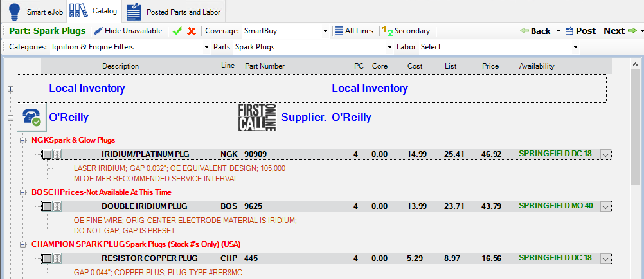Click the O'Reilly supplier name link
644x279 pixels.
[x=69, y=118]
